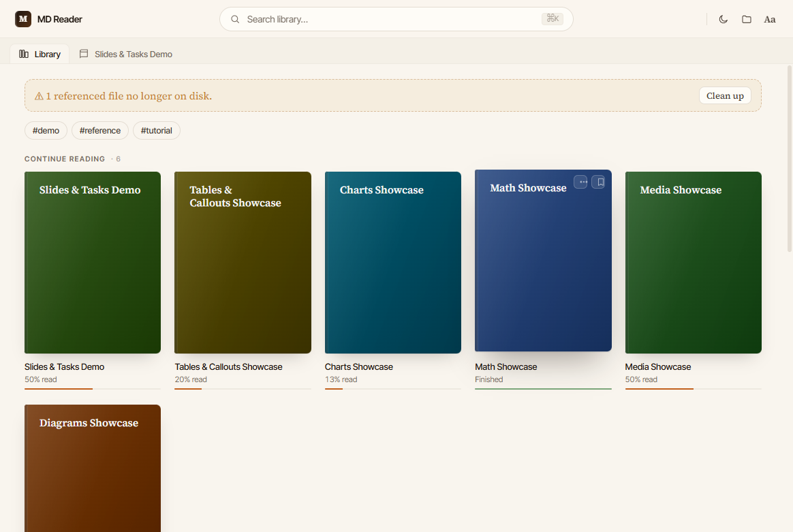Click the vertical scrollbar thumb
The height and width of the screenshot is (532, 793).
(790, 159)
